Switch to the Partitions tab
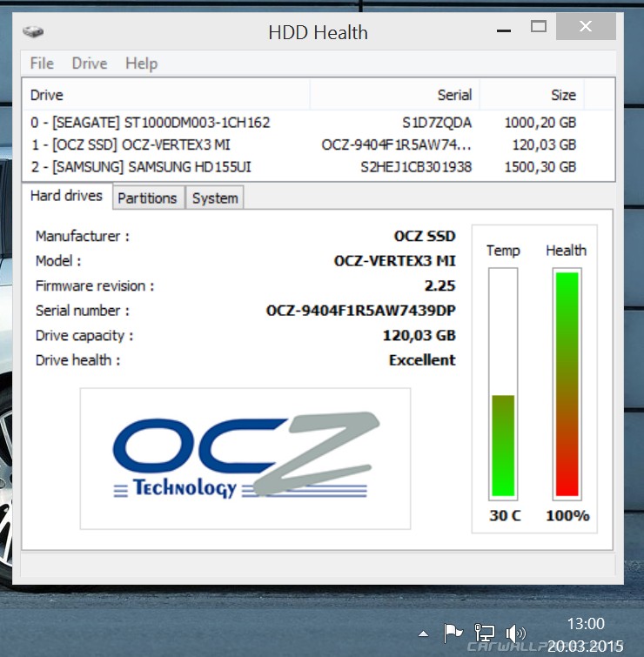644x657 pixels. [147, 198]
